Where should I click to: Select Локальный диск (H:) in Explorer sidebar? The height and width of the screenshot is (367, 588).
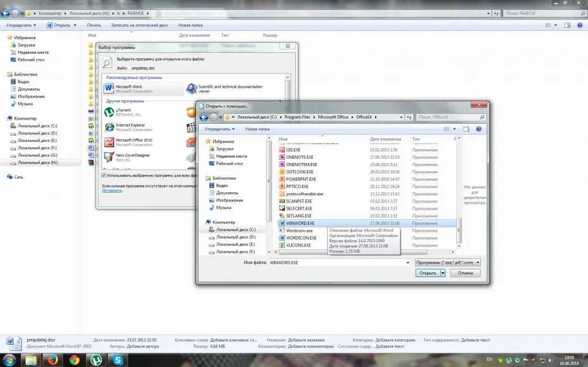38,162
